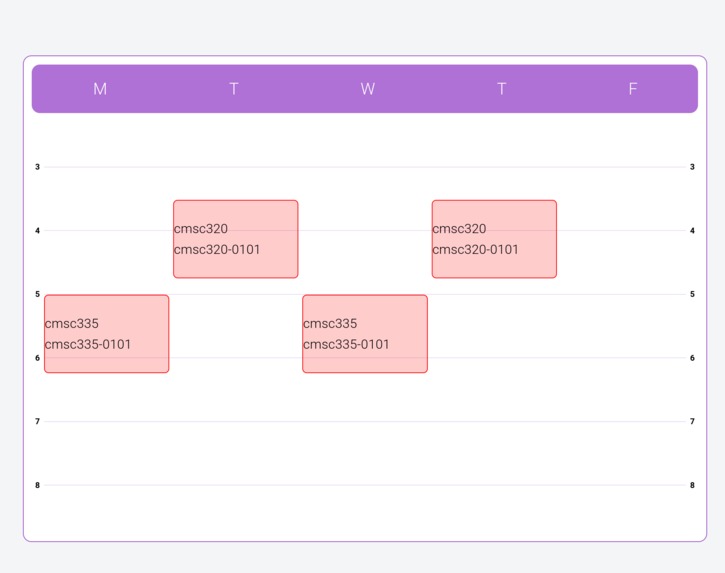
Task: Click the first T (Tuesday) header
Action: click(234, 89)
